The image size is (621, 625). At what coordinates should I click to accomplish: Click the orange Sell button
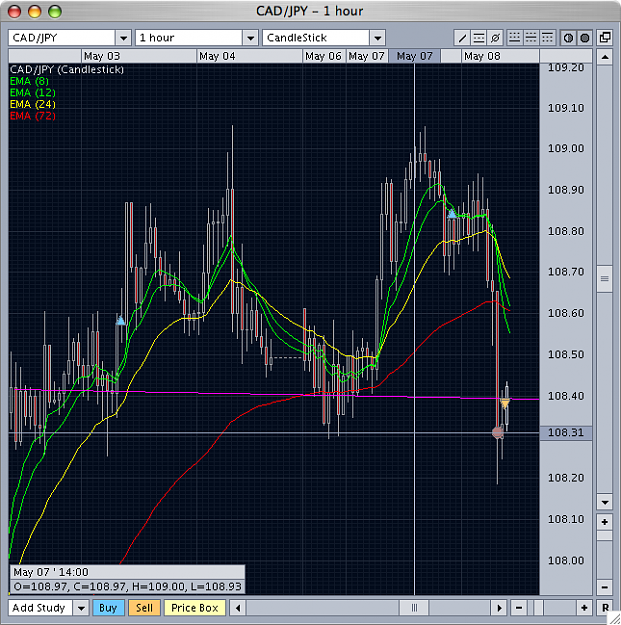pyautogui.click(x=144, y=608)
